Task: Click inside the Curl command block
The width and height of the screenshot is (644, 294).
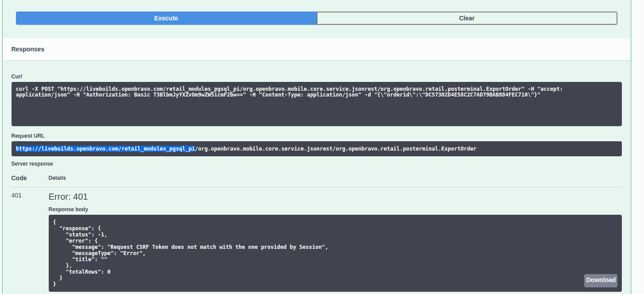Action: [x=316, y=111]
